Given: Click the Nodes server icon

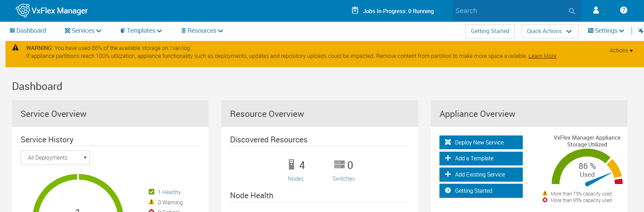Looking at the screenshot, I should point(291,164).
